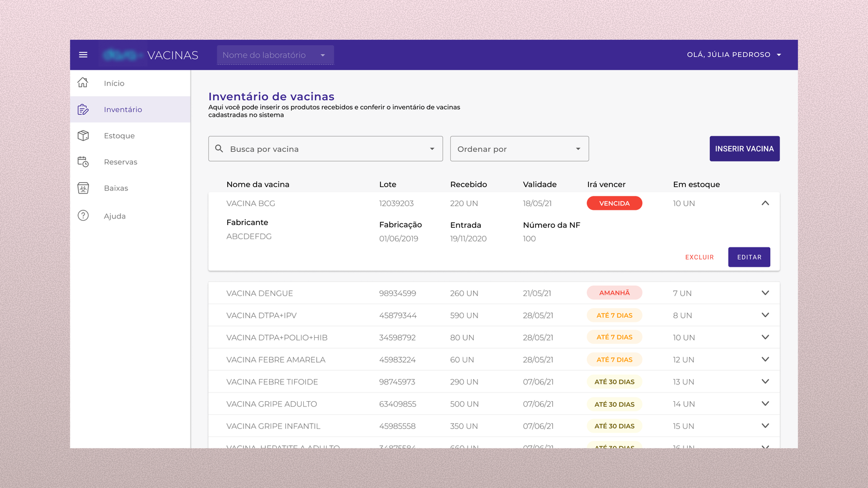Image resolution: width=868 pixels, height=488 pixels.
Task: Expand the VACINA FEBRE AMARELA row
Action: point(765,359)
